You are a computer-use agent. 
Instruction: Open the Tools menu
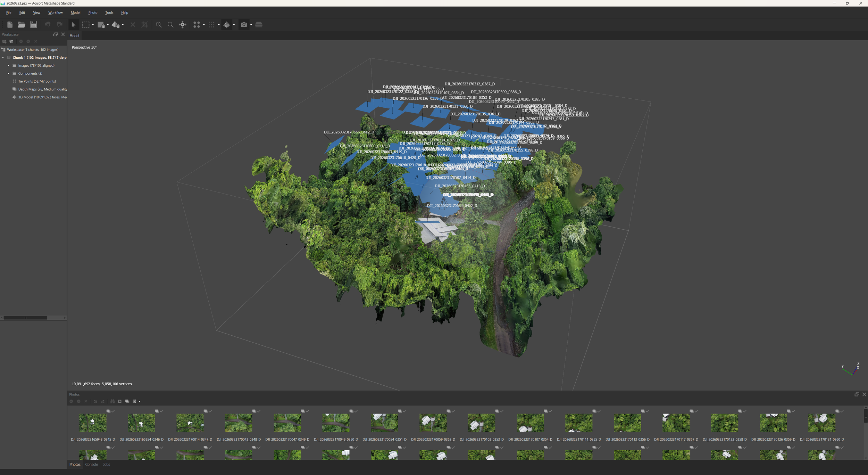pyautogui.click(x=109, y=13)
